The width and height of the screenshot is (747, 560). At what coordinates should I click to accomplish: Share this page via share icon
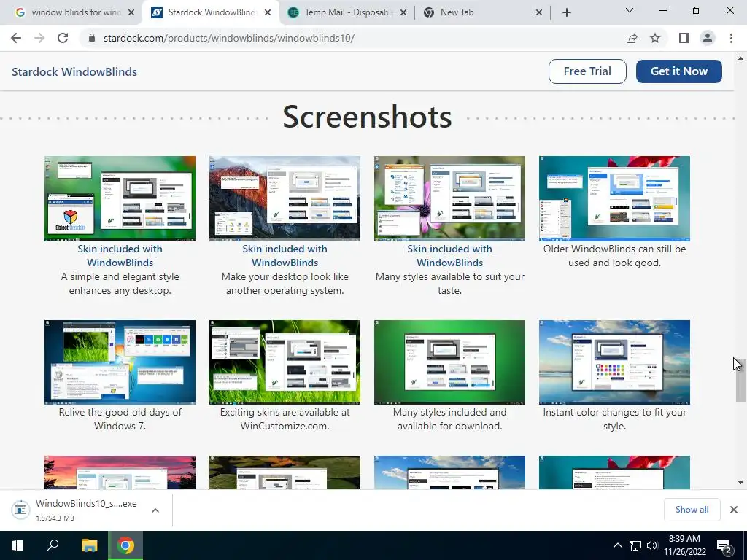[x=632, y=38]
